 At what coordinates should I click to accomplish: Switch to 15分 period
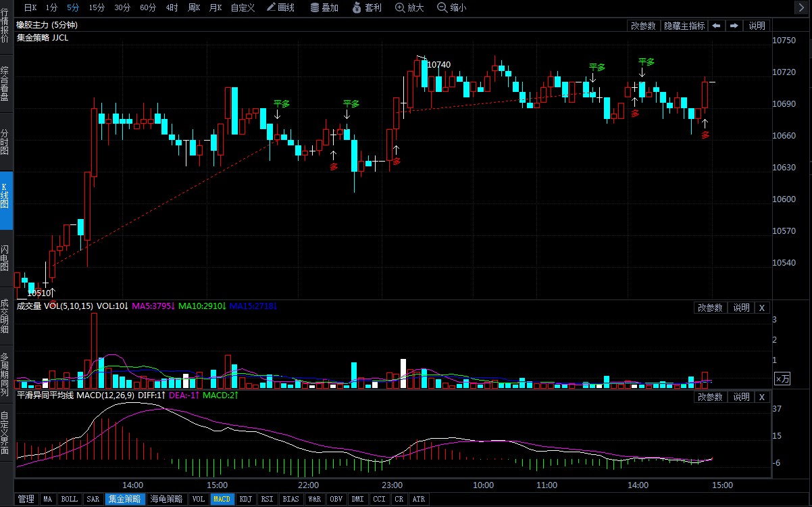(x=97, y=7)
